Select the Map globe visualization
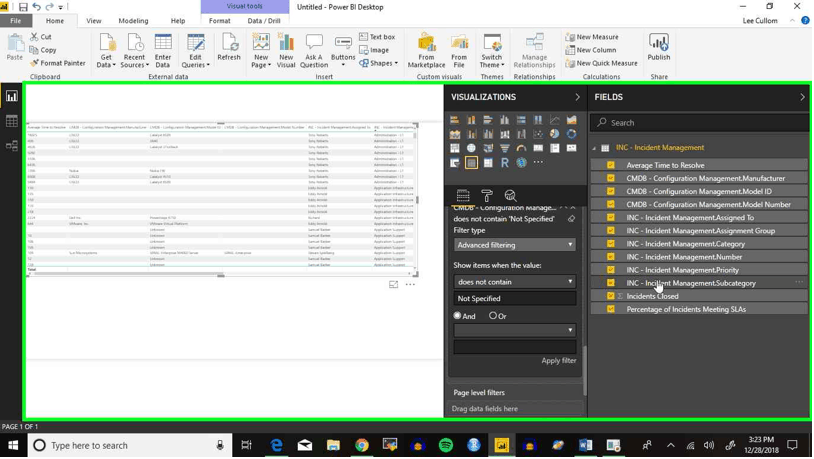 tap(471, 148)
